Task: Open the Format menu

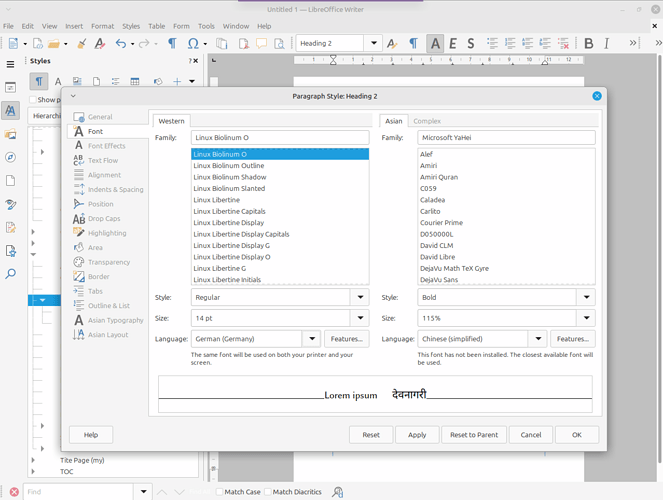Action: (103, 26)
